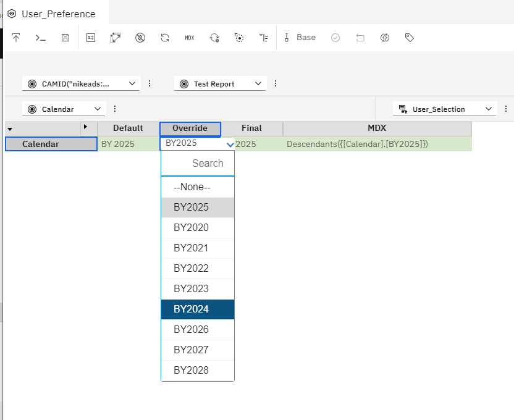Select the Save icon in the toolbar
The height and width of the screenshot is (420, 514).
(65, 38)
